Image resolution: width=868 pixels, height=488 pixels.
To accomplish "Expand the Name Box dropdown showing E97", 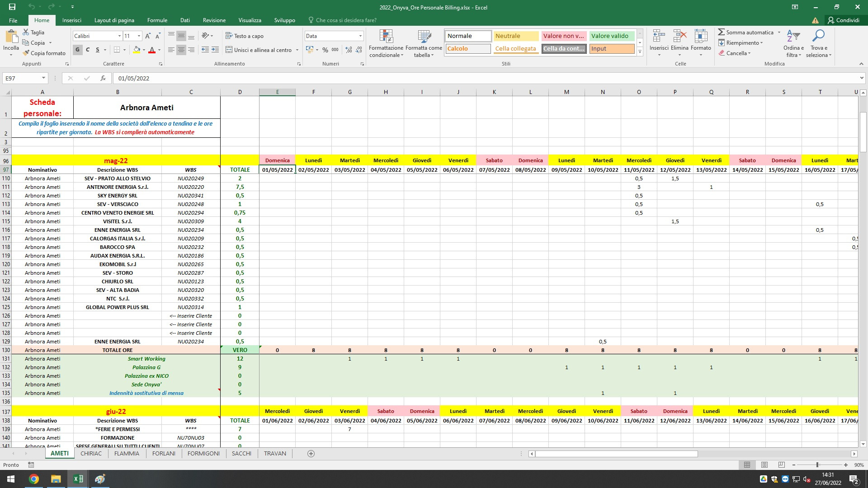I will (43, 78).
